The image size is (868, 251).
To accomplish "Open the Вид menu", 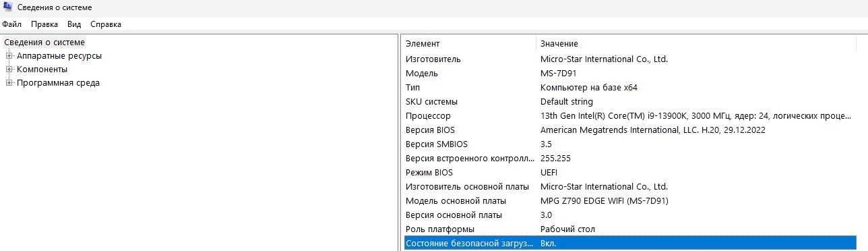I will [74, 24].
